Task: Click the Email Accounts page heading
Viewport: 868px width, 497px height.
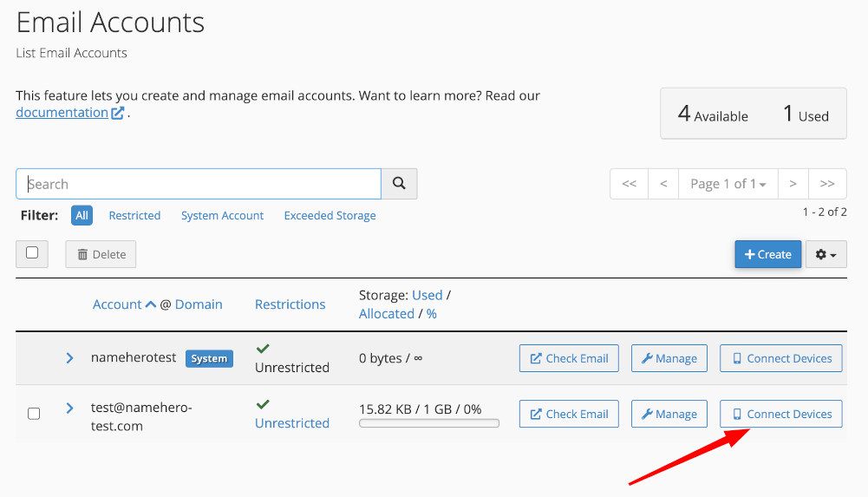Action: pos(110,23)
